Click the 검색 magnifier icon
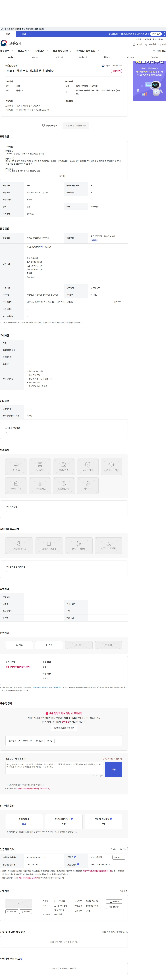 [x=162, y=44]
